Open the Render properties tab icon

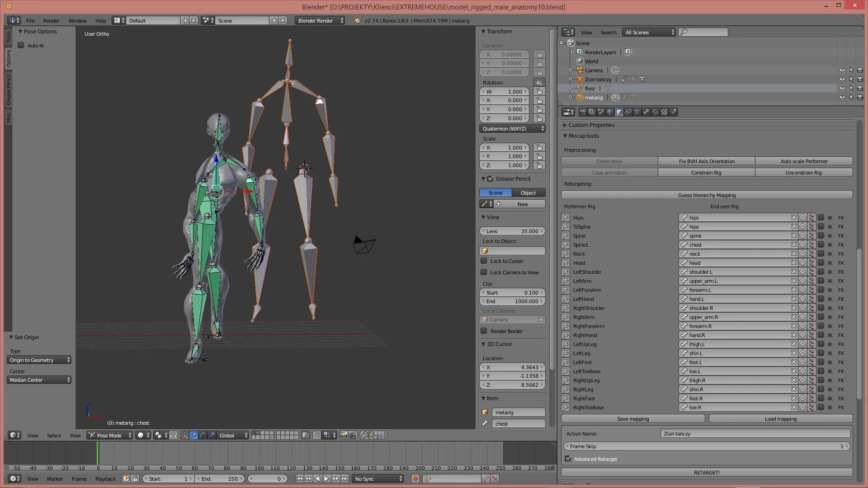coord(583,112)
